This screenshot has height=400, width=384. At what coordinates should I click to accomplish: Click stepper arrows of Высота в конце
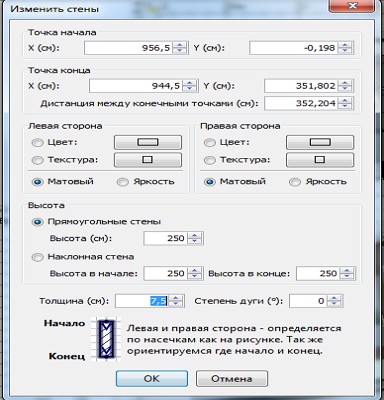(347, 274)
